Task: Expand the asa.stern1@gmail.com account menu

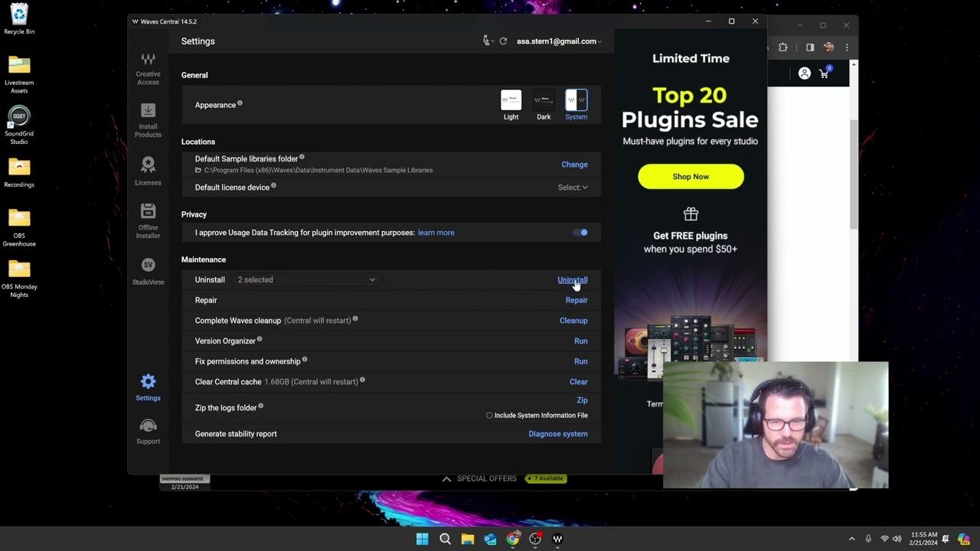Action: click(559, 41)
